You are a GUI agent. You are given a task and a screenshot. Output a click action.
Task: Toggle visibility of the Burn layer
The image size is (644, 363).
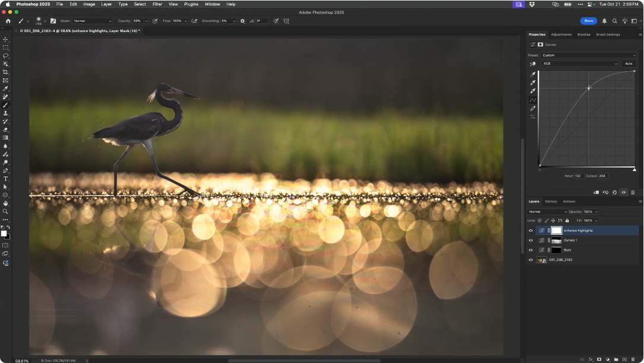[531, 250]
